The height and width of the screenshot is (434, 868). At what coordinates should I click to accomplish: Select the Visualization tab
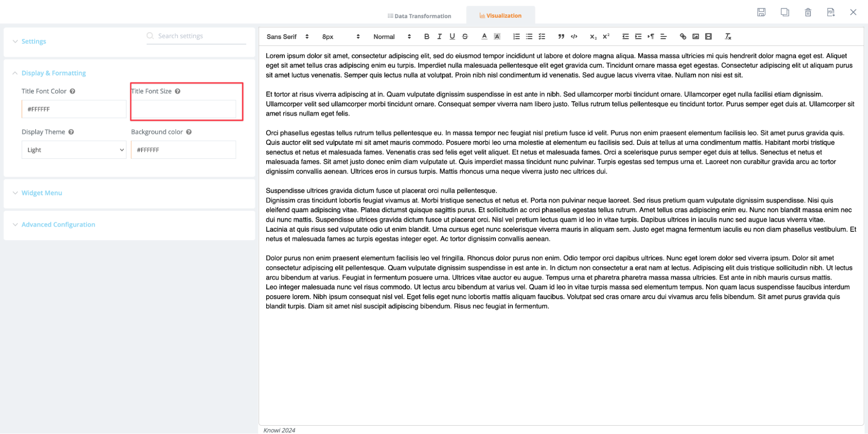(500, 16)
